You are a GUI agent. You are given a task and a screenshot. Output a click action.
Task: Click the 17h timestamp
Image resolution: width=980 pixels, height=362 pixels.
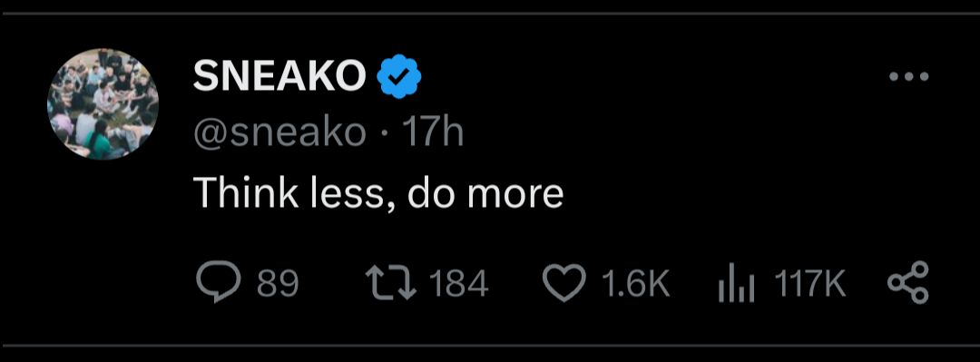click(433, 132)
